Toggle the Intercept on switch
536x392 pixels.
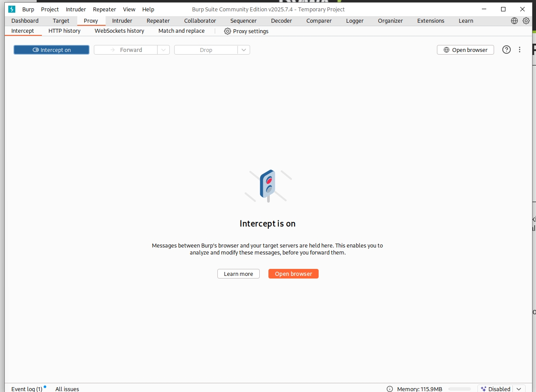point(52,50)
